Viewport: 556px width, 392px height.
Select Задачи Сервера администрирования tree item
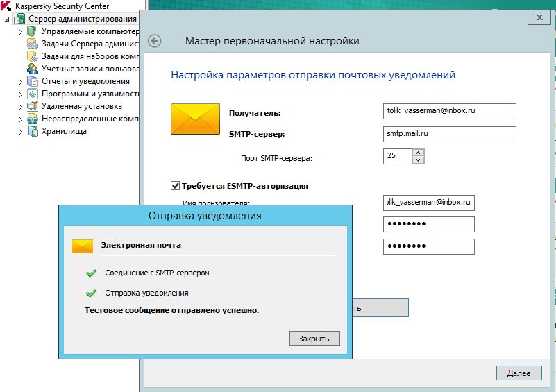pyautogui.click(x=90, y=44)
